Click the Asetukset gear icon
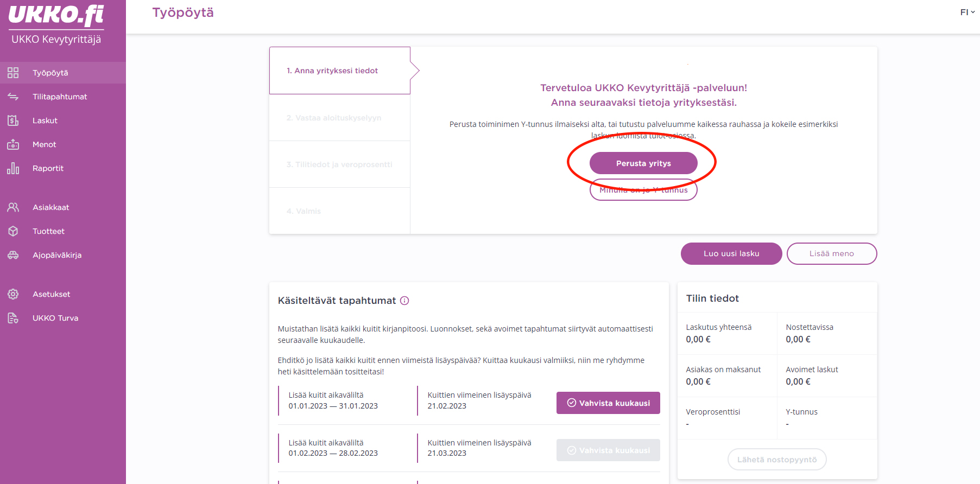 (13, 294)
